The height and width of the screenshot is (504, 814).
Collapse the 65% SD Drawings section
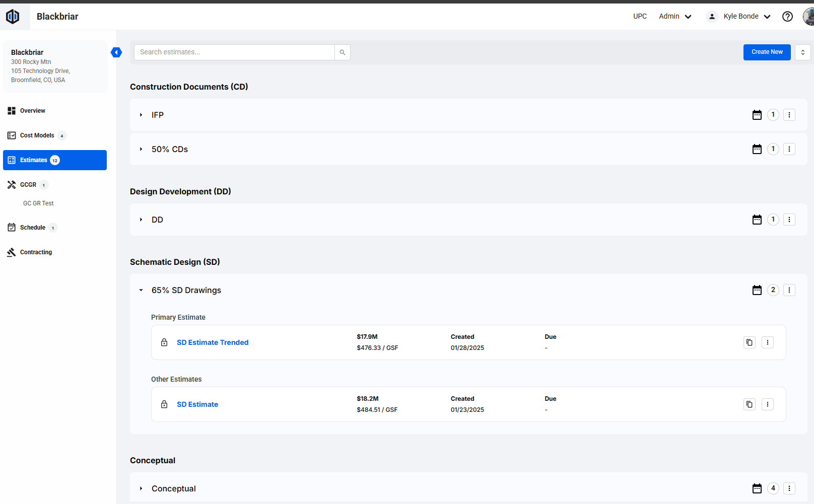pos(141,290)
